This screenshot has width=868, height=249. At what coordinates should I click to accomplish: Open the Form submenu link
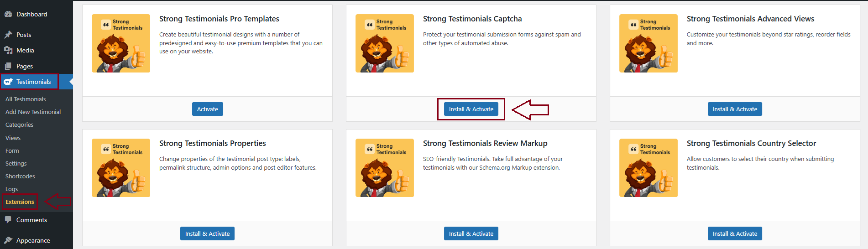pos(12,150)
